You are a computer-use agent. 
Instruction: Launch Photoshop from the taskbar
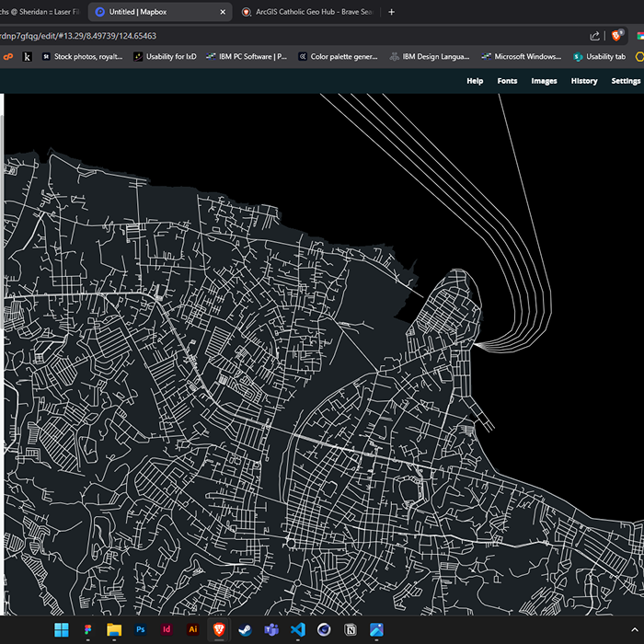pyautogui.click(x=141, y=630)
